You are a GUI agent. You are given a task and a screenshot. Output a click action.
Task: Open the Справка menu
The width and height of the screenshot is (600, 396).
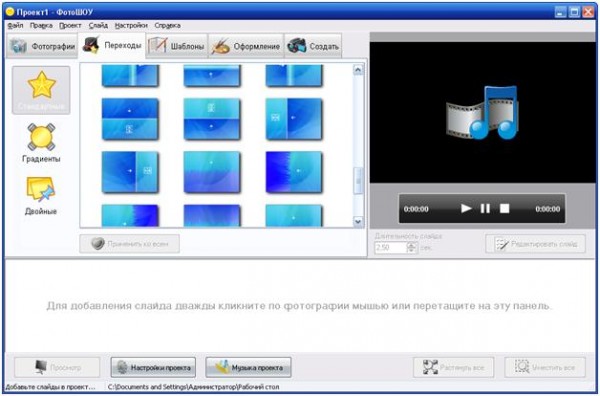[167, 25]
